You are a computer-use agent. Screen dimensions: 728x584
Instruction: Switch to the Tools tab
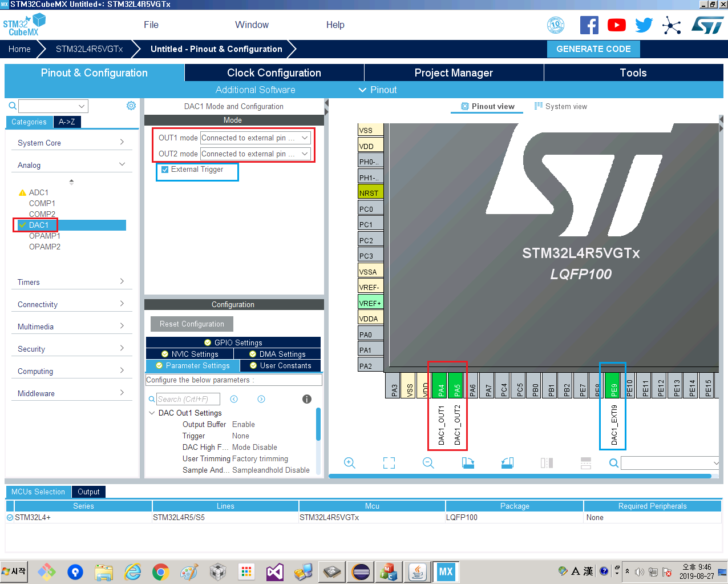point(633,73)
